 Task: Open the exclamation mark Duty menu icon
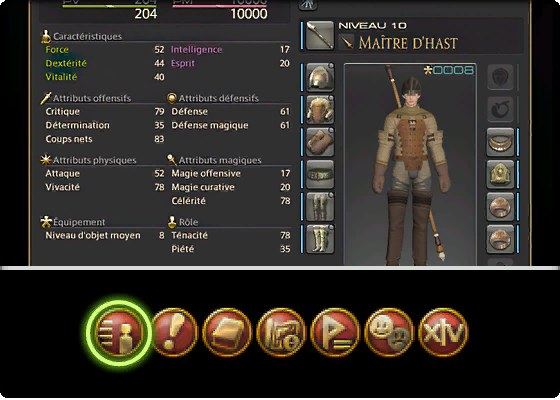coord(174,332)
